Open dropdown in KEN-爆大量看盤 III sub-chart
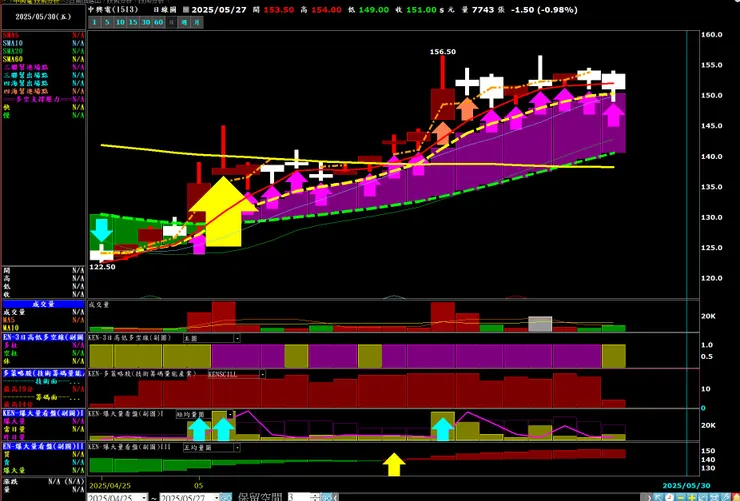740x501 pixels. pos(237,447)
